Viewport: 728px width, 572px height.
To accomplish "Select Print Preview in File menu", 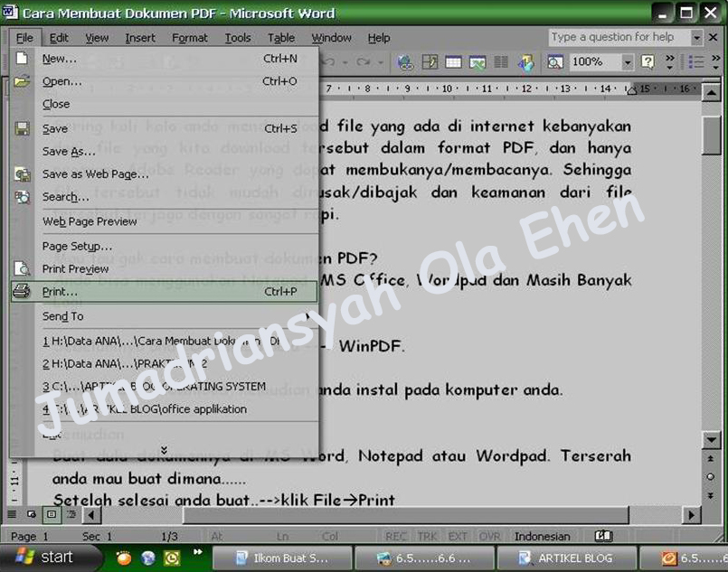I will (x=165, y=268).
